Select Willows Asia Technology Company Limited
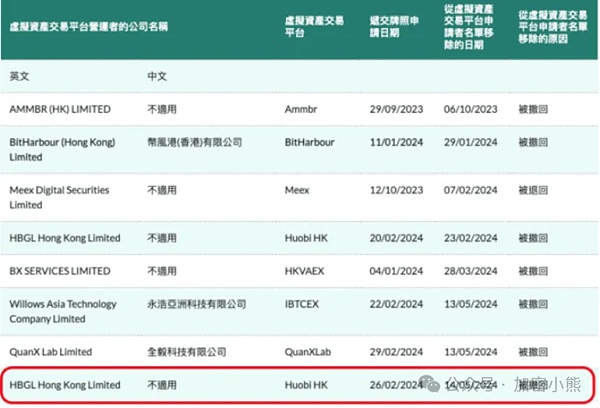Image resolution: width=600 pixels, height=408 pixels. pyautogui.click(x=63, y=312)
